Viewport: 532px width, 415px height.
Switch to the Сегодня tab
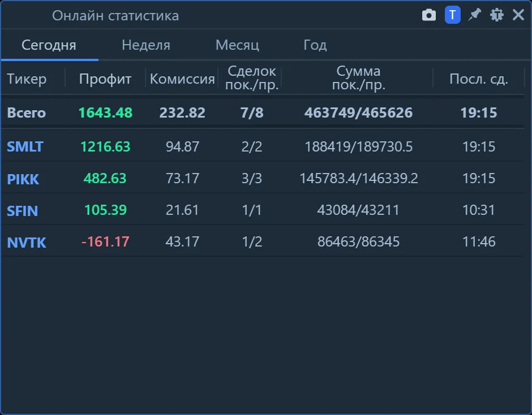click(49, 45)
